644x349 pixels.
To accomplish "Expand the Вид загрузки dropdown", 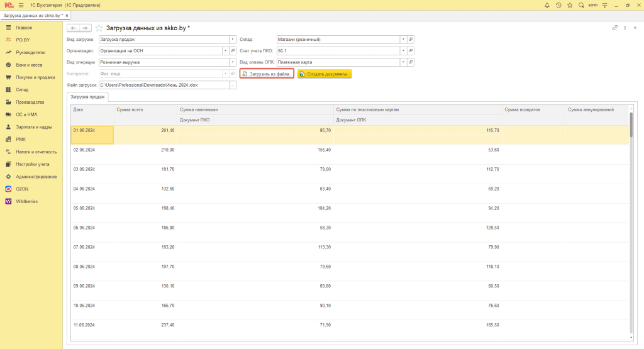I will 232,40.
